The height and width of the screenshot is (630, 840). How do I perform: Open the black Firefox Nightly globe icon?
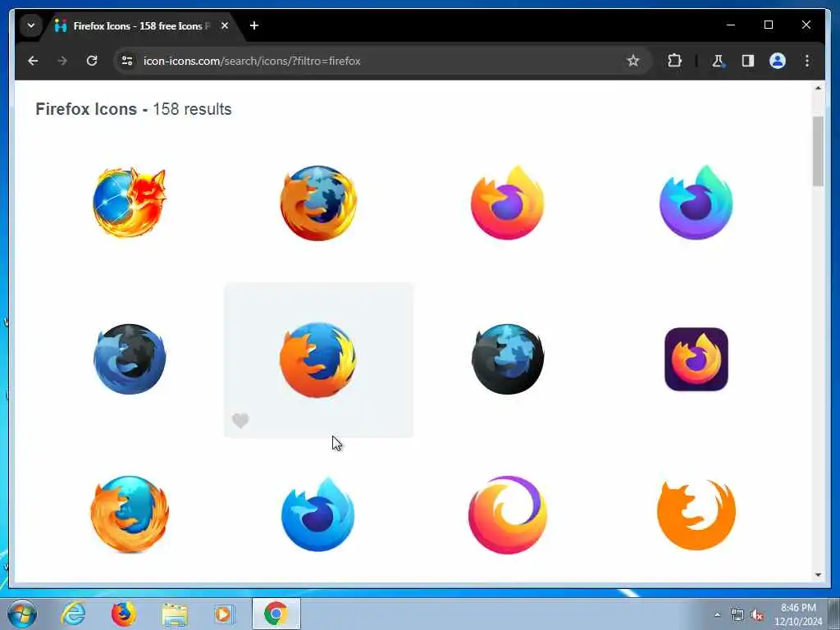click(507, 359)
